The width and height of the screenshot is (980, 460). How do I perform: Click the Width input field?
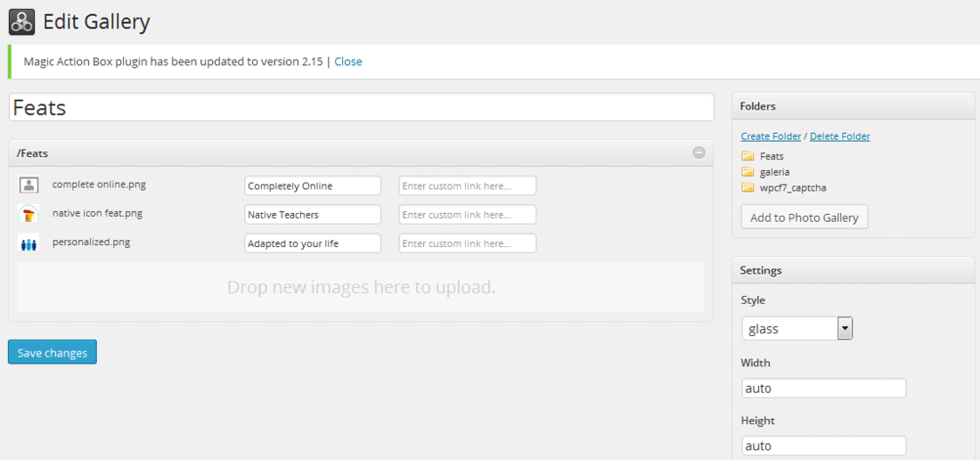click(824, 388)
